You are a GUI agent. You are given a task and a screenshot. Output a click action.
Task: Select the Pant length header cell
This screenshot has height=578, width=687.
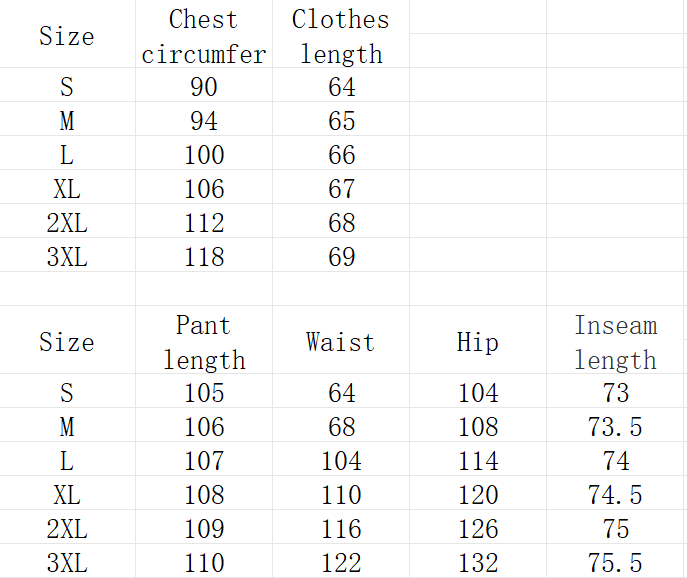pos(204,342)
